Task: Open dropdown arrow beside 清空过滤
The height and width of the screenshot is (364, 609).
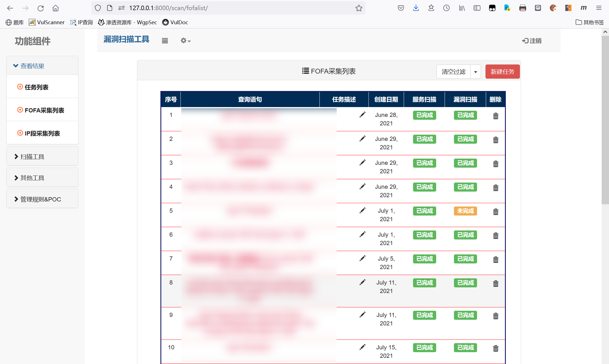Action: coord(475,72)
